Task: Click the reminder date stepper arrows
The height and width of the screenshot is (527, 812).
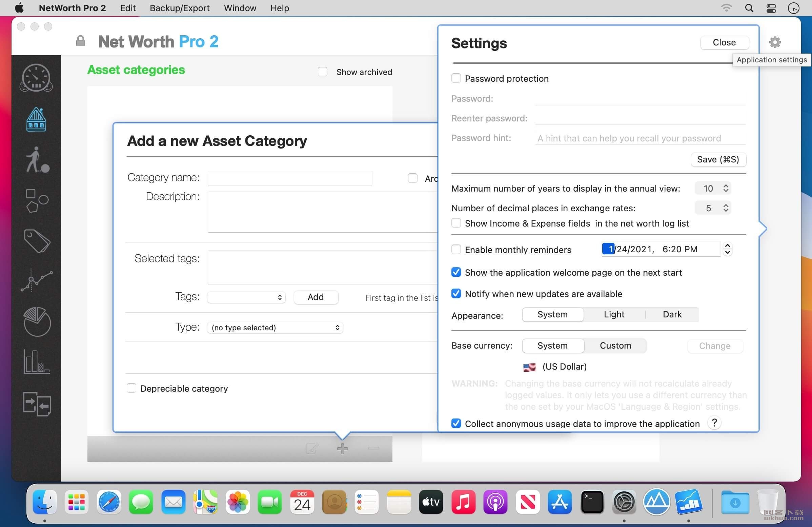Action: tap(727, 249)
